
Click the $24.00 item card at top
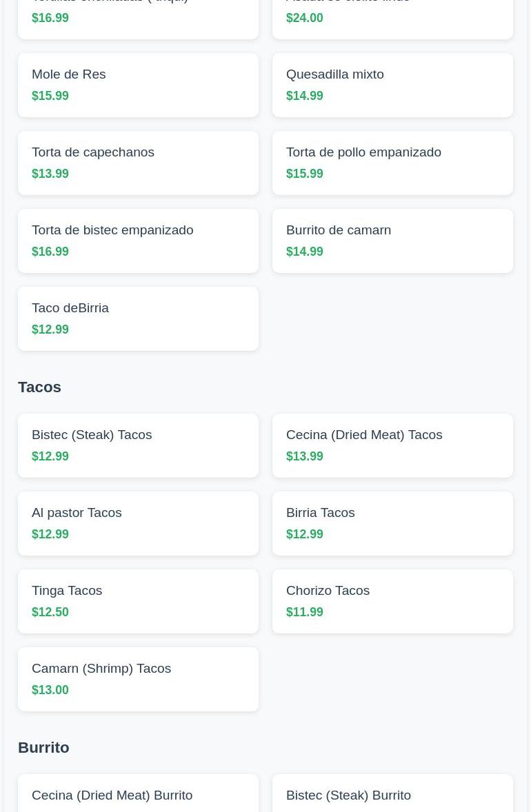(392, 17)
